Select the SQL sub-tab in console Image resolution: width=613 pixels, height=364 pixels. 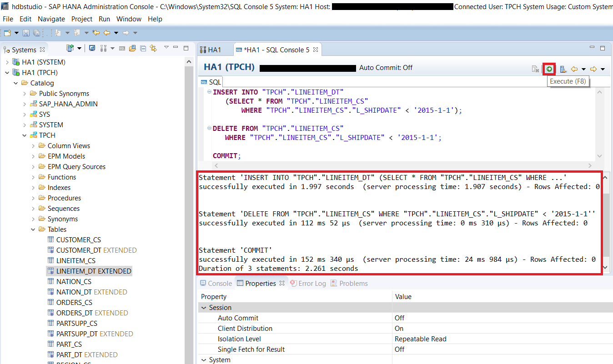pos(211,82)
